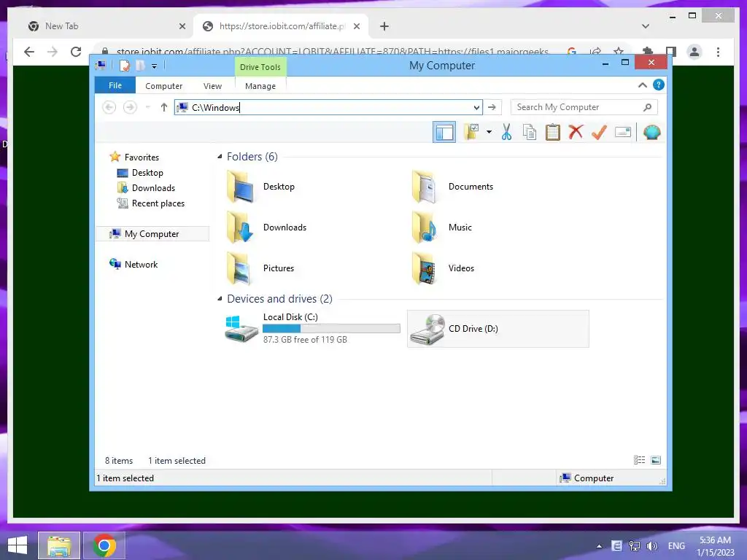
Task: Click the Go to arrow beside address bar
Action: pos(492,107)
